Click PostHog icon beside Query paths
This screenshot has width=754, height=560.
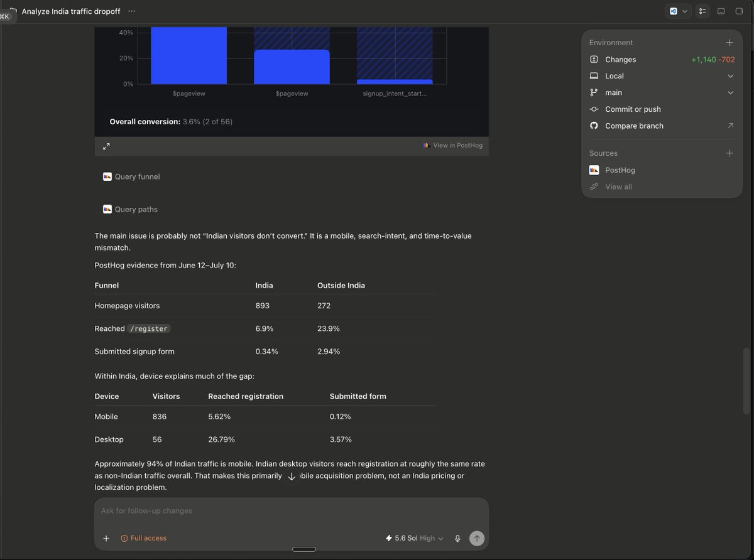pyautogui.click(x=107, y=209)
